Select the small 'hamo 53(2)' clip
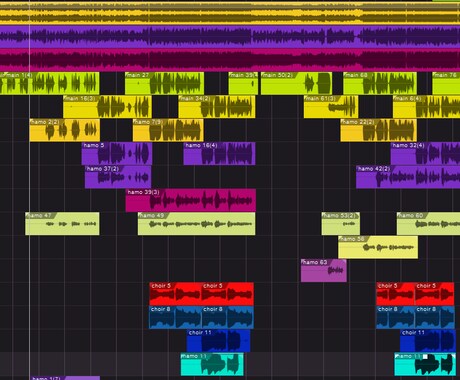 coord(341,224)
